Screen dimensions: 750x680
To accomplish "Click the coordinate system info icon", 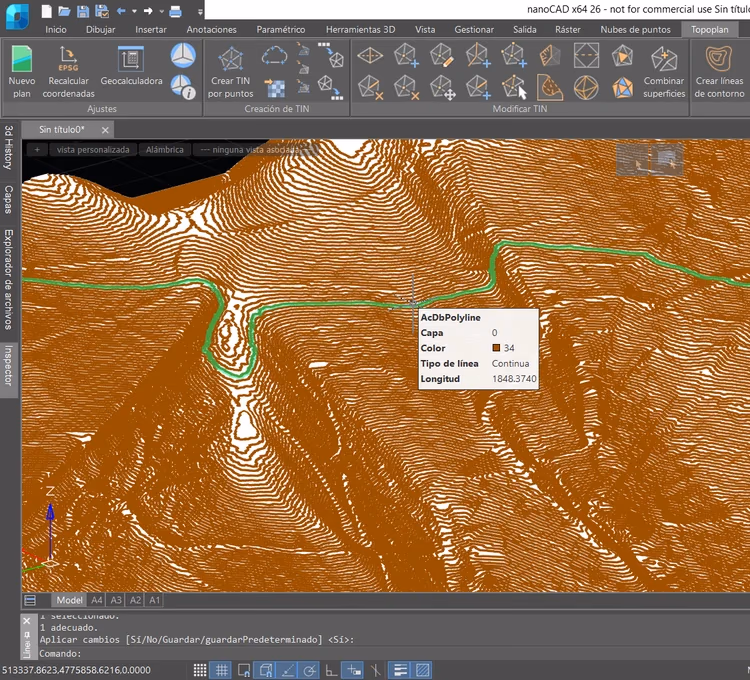I will pyautogui.click(x=183, y=87).
